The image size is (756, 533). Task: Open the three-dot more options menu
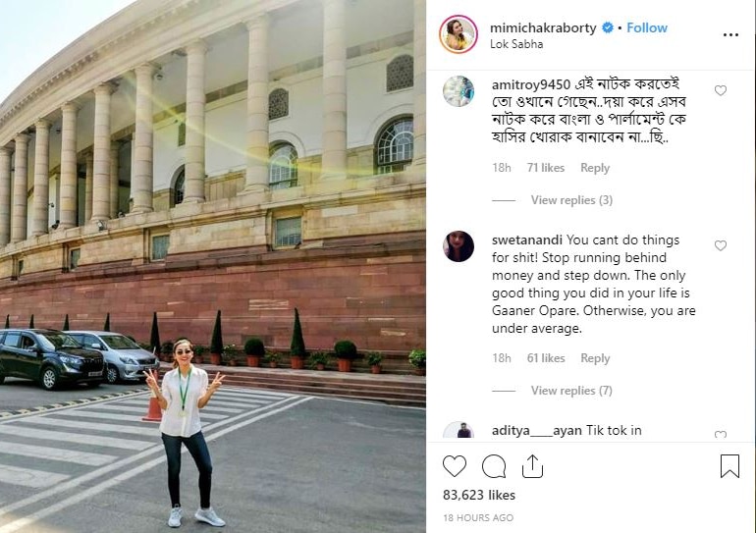pyautogui.click(x=730, y=34)
